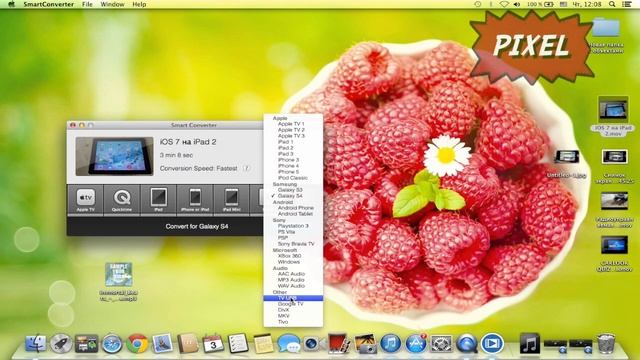Click the highlighted TV USB preset
This screenshot has height=360, width=640.
point(293,298)
